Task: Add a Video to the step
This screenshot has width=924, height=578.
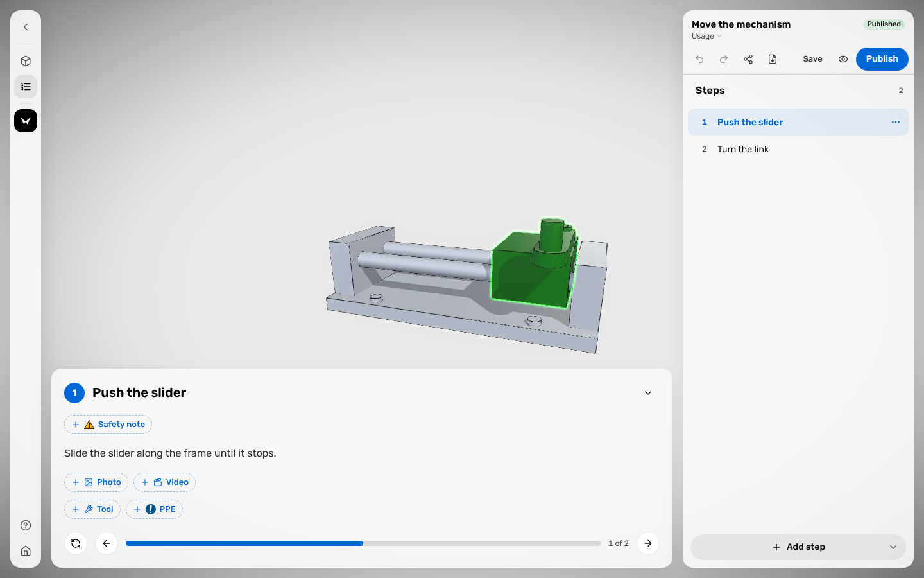Action: pyautogui.click(x=164, y=482)
